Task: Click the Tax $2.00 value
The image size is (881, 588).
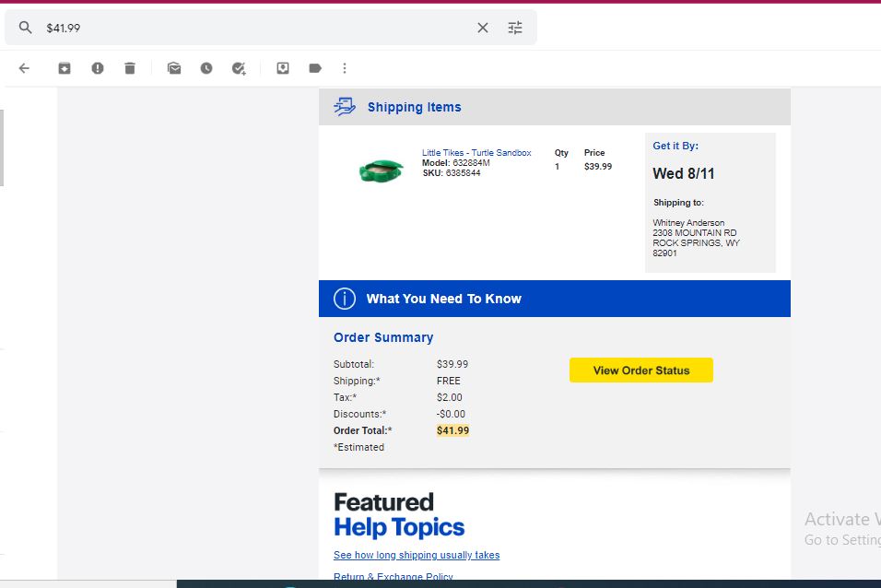Action: (x=450, y=397)
